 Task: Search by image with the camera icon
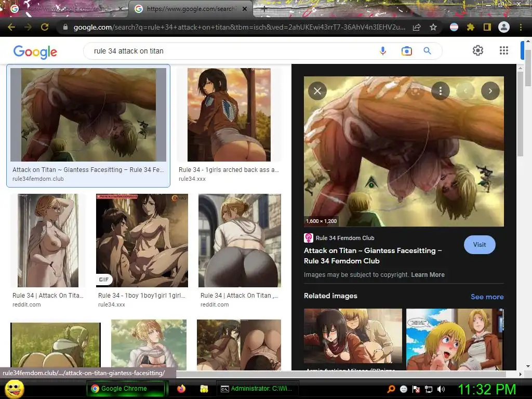pos(406,51)
